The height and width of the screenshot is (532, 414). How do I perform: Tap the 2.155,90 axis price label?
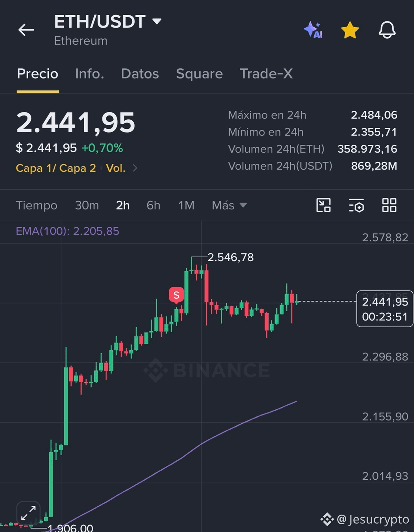tap(385, 417)
